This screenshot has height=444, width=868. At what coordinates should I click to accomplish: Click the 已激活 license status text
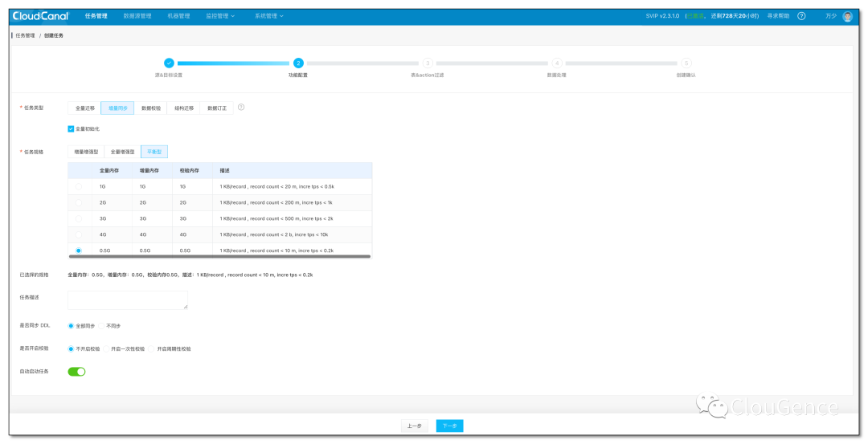tap(695, 16)
